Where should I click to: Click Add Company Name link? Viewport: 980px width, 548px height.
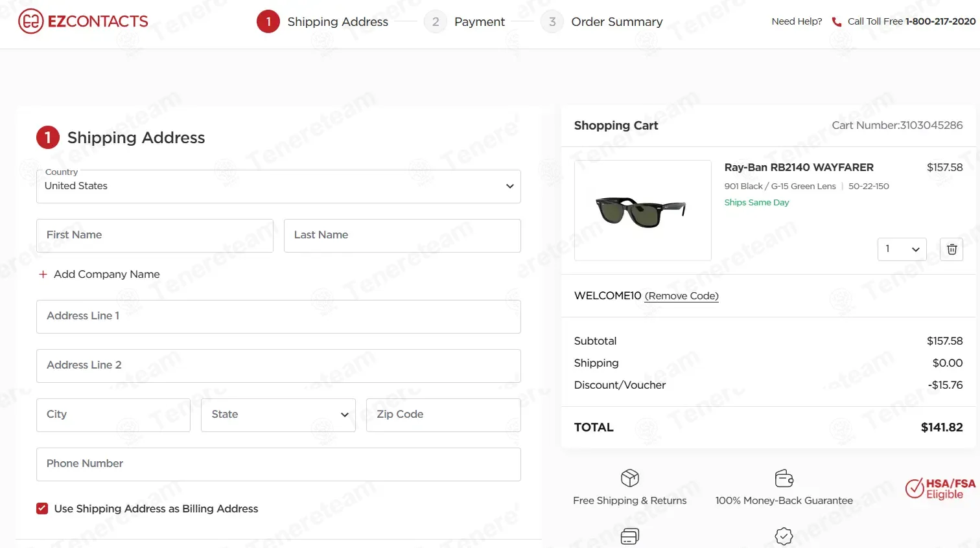(x=107, y=274)
